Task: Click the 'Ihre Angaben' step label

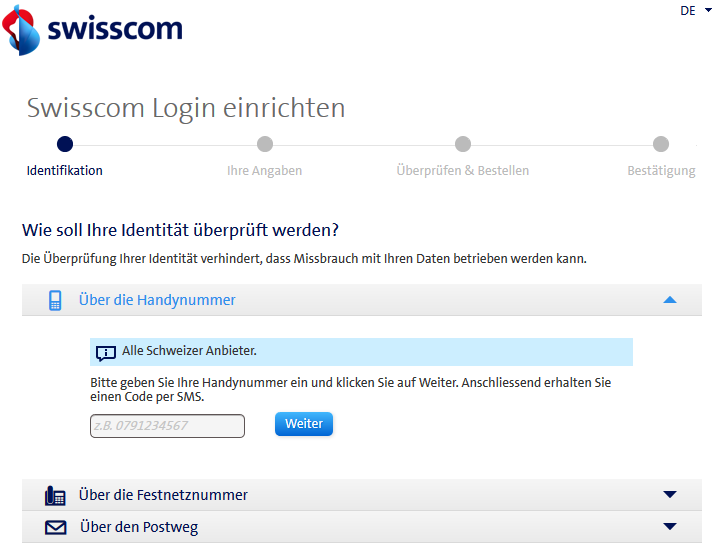Action: pos(264,171)
